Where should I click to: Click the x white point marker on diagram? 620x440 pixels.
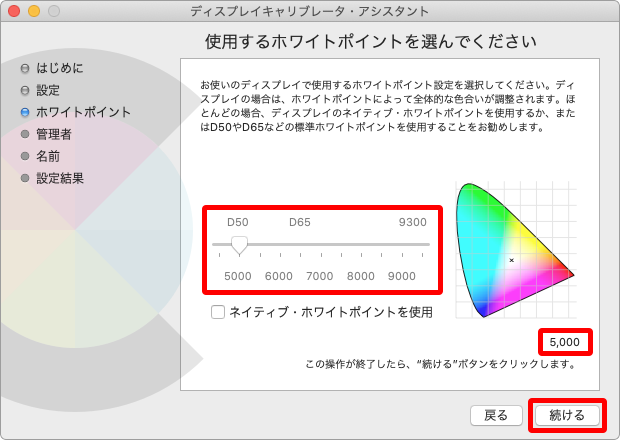coord(511,260)
